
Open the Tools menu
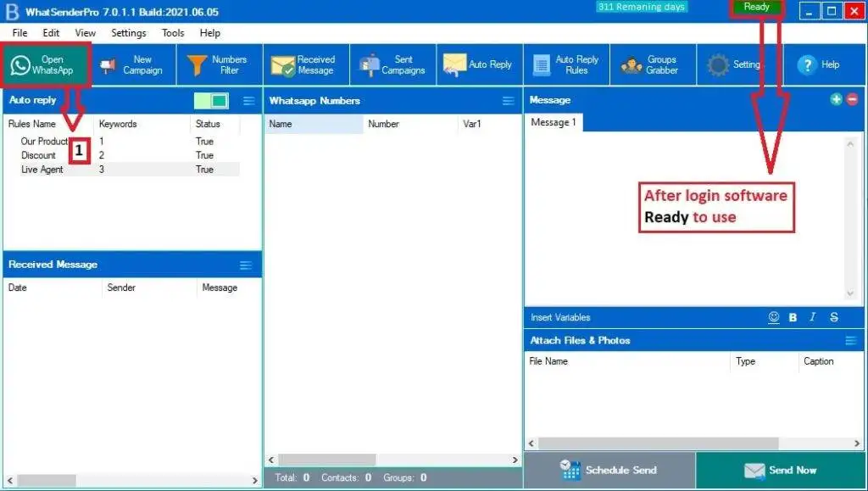point(173,33)
